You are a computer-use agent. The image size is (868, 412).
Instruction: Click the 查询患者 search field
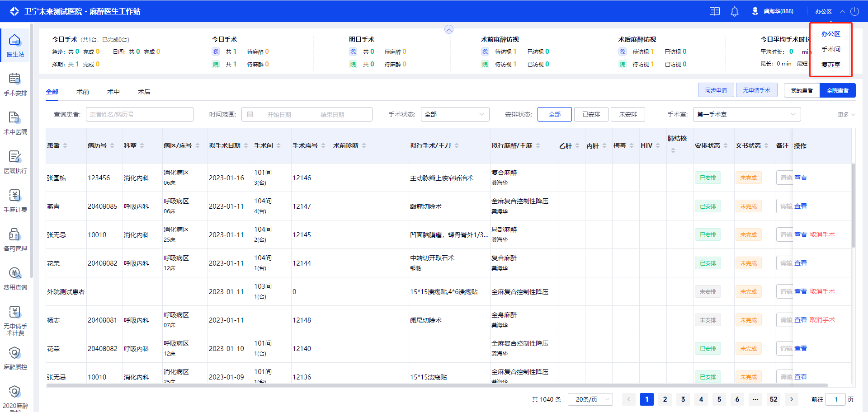tap(139, 114)
